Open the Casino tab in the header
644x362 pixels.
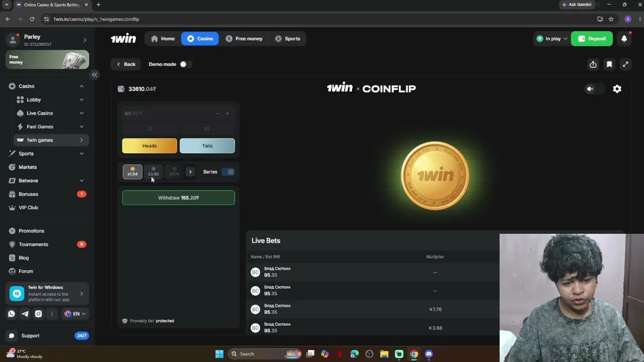coord(200,39)
